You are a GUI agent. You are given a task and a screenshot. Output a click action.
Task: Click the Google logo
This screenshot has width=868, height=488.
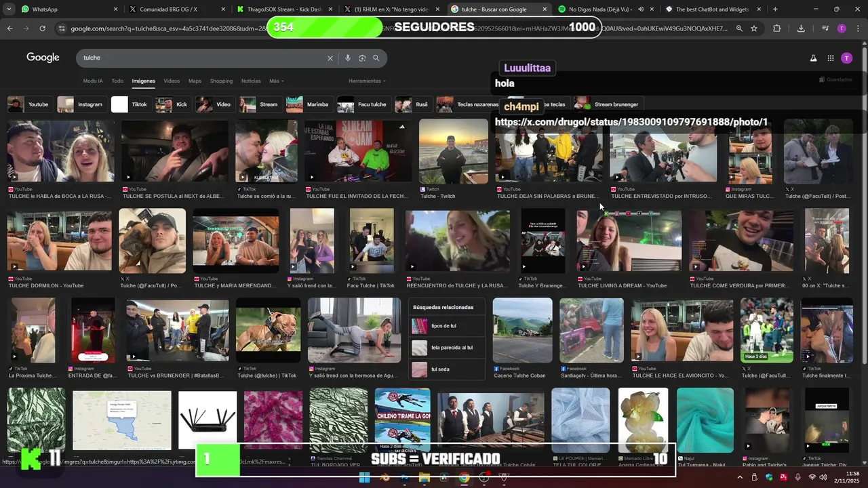(43, 58)
